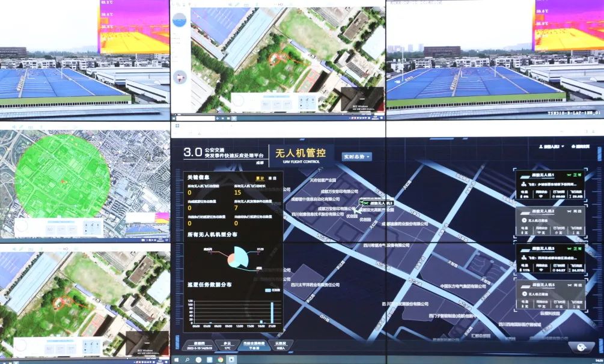Switch key info to 本日 tab
The height and width of the screenshot is (364, 604).
click(272, 178)
